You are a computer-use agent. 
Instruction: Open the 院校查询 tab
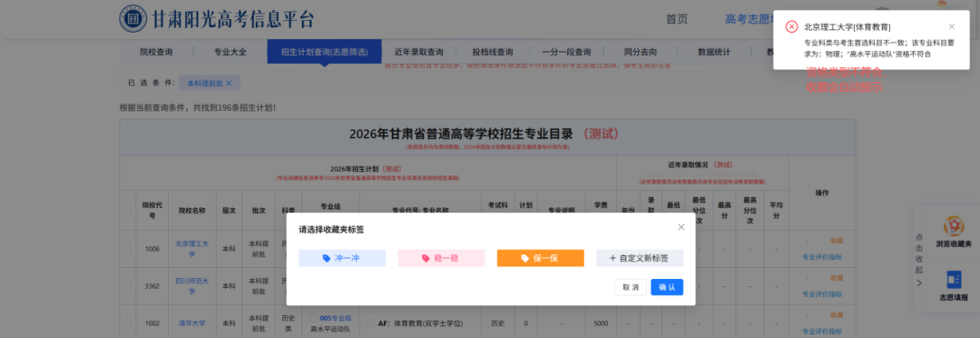156,52
